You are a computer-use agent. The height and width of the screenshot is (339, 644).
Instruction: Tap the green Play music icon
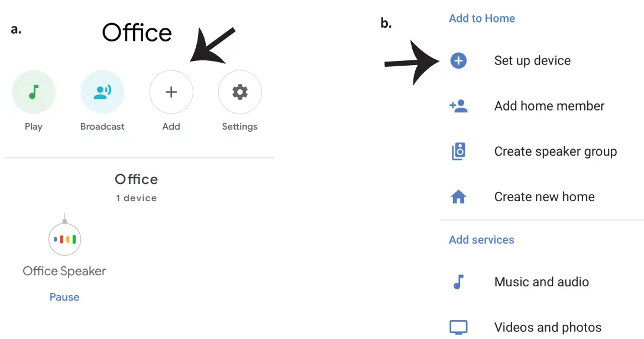pyautogui.click(x=34, y=92)
